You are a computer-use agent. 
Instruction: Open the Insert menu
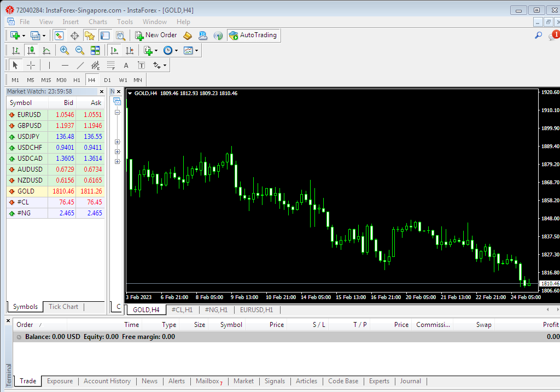click(x=71, y=22)
